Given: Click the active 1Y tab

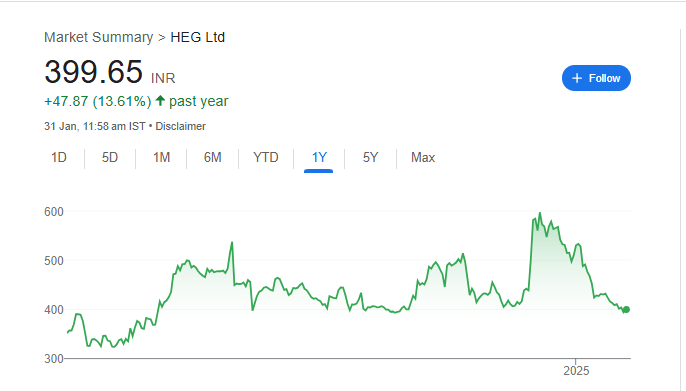Looking at the screenshot, I should 319,157.
